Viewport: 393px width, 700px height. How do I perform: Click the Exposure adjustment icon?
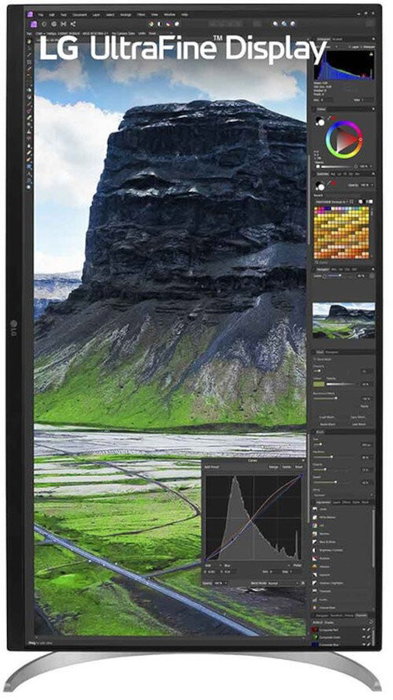click(x=315, y=575)
